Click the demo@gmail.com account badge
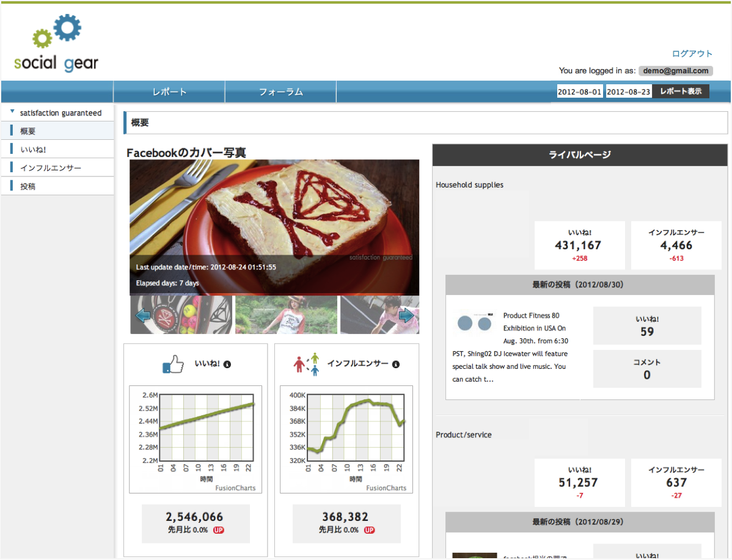Image resolution: width=732 pixels, height=560 pixels. [676, 70]
